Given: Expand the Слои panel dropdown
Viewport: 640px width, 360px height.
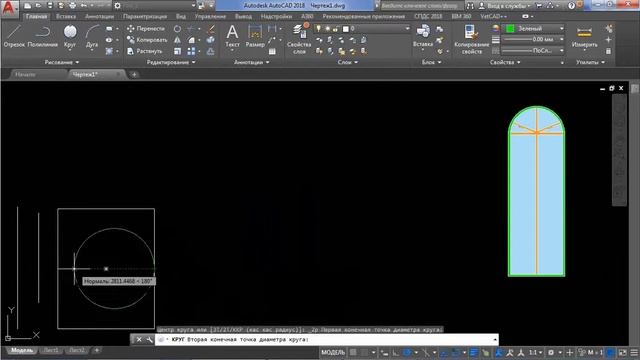Looking at the screenshot, I should pyautogui.click(x=348, y=62).
